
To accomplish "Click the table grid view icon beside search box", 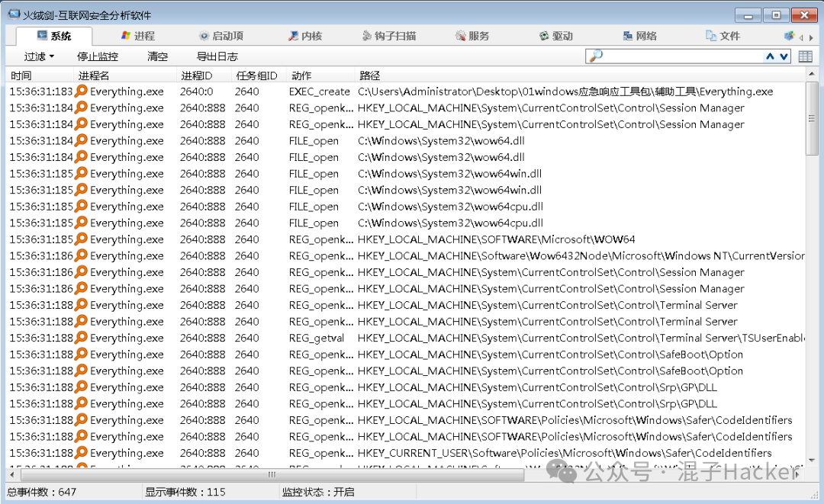I will [806, 55].
